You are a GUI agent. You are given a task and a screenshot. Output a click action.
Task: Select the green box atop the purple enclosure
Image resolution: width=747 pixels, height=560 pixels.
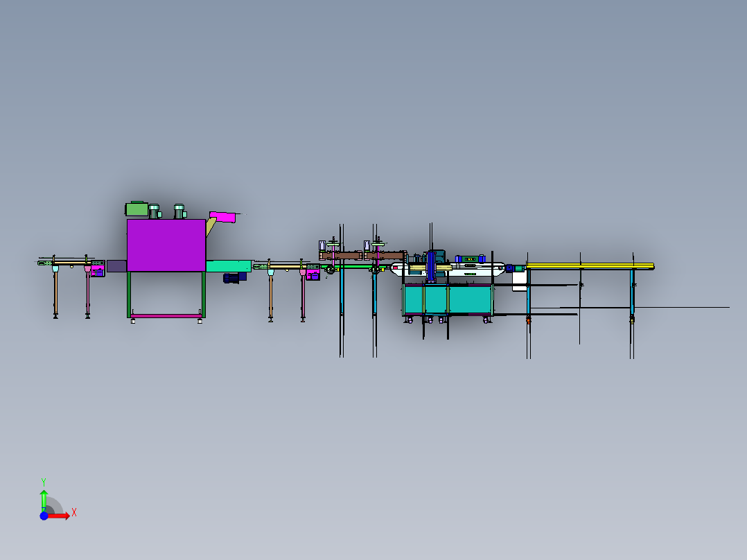click(x=137, y=209)
